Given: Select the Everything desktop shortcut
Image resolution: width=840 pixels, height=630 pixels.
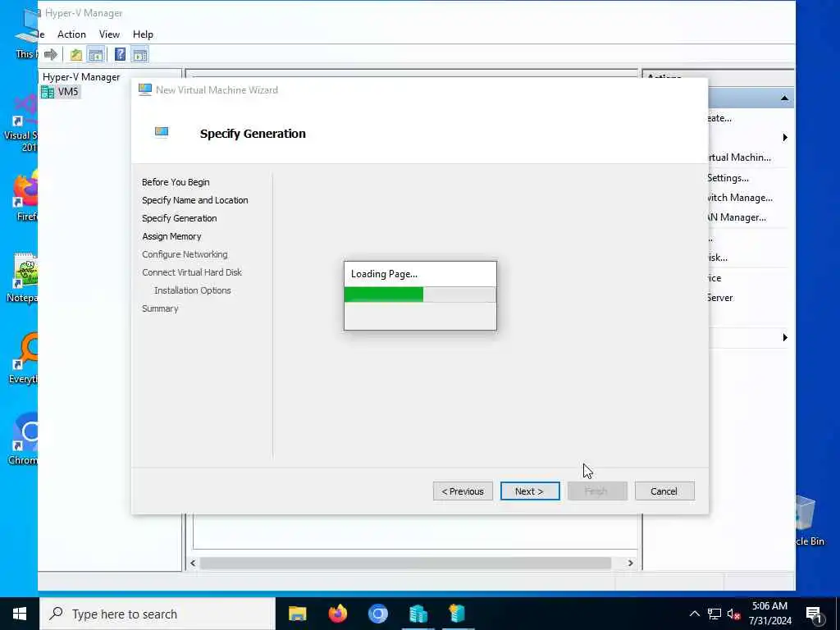Looking at the screenshot, I should 22,358.
